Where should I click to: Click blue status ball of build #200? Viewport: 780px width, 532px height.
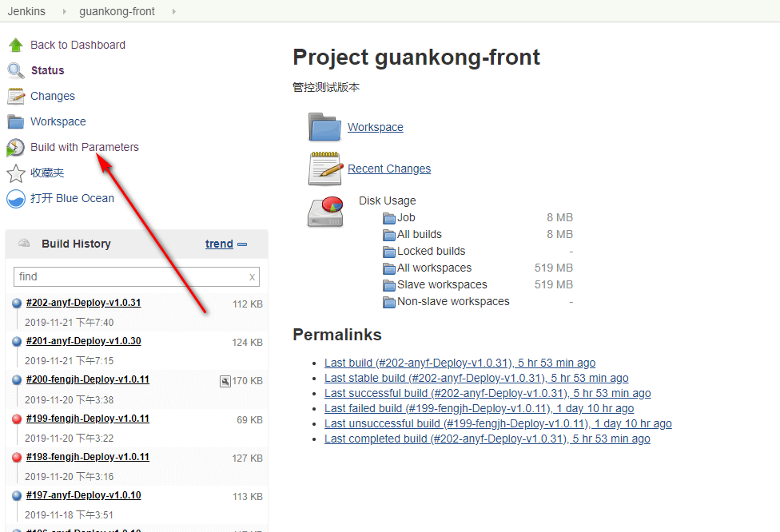point(17,380)
